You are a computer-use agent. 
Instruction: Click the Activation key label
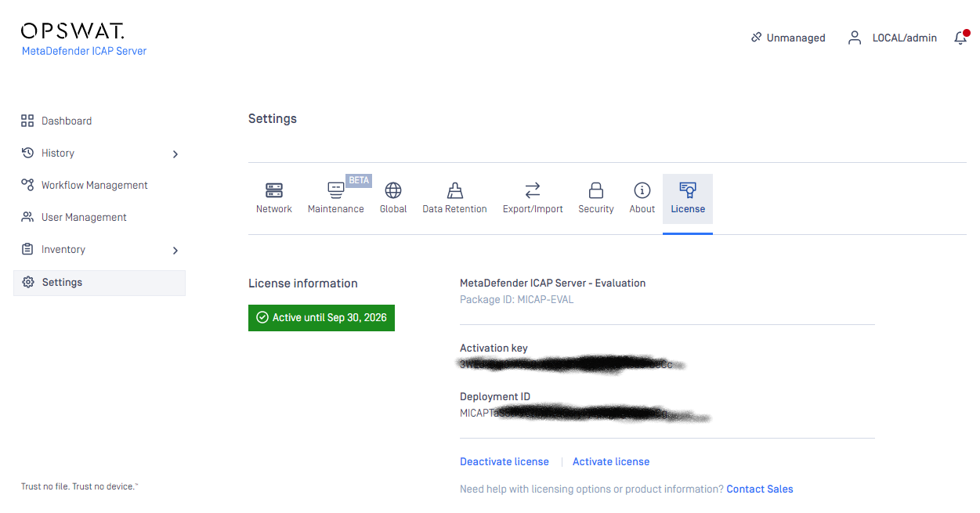494,348
